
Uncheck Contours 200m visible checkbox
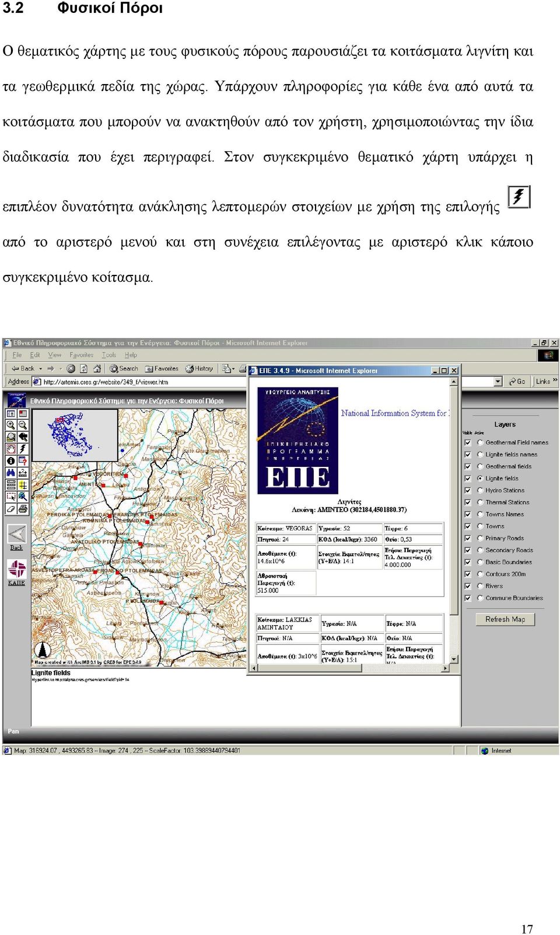[x=468, y=574]
